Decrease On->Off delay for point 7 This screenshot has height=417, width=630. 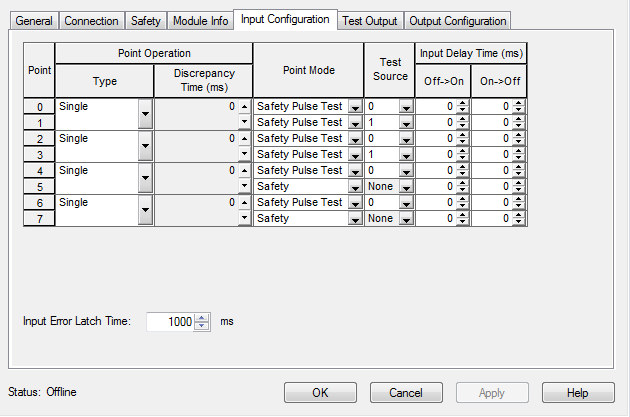(518, 222)
